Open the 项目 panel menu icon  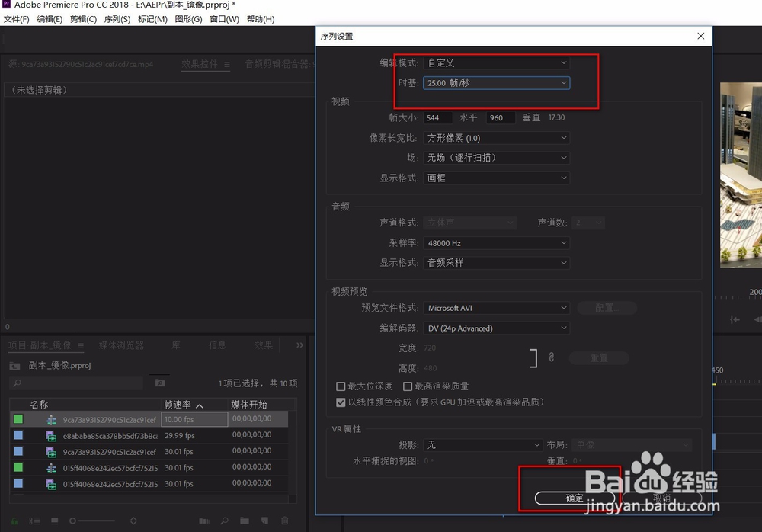(81, 346)
